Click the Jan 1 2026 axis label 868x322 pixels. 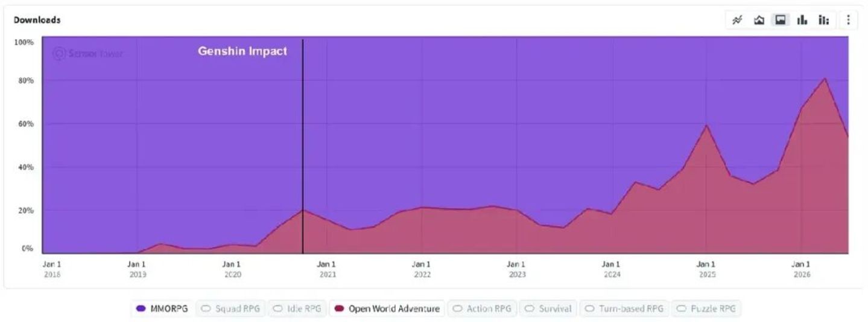[x=801, y=269]
